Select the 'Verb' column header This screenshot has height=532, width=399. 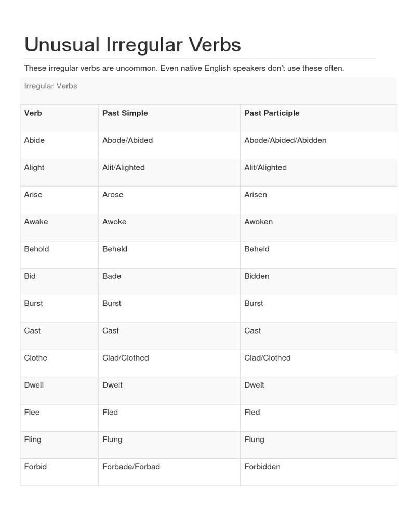tap(33, 113)
